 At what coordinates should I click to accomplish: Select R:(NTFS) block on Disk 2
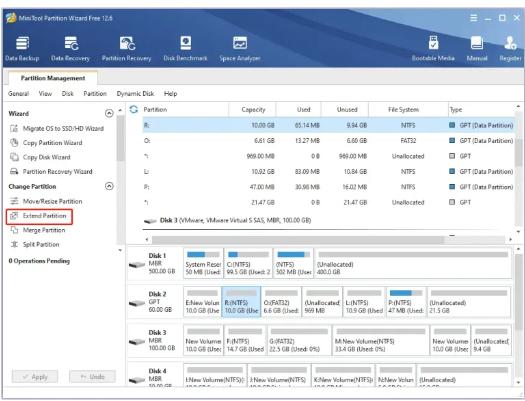point(241,302)
